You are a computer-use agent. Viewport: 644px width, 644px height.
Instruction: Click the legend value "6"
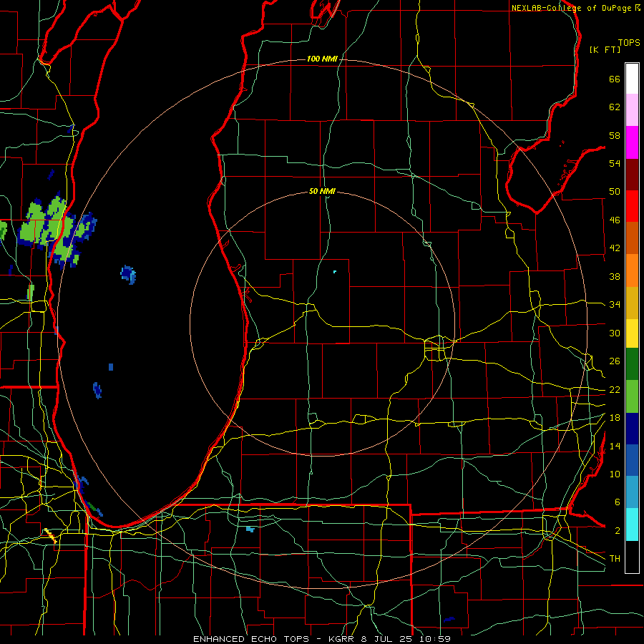point(618,502)
